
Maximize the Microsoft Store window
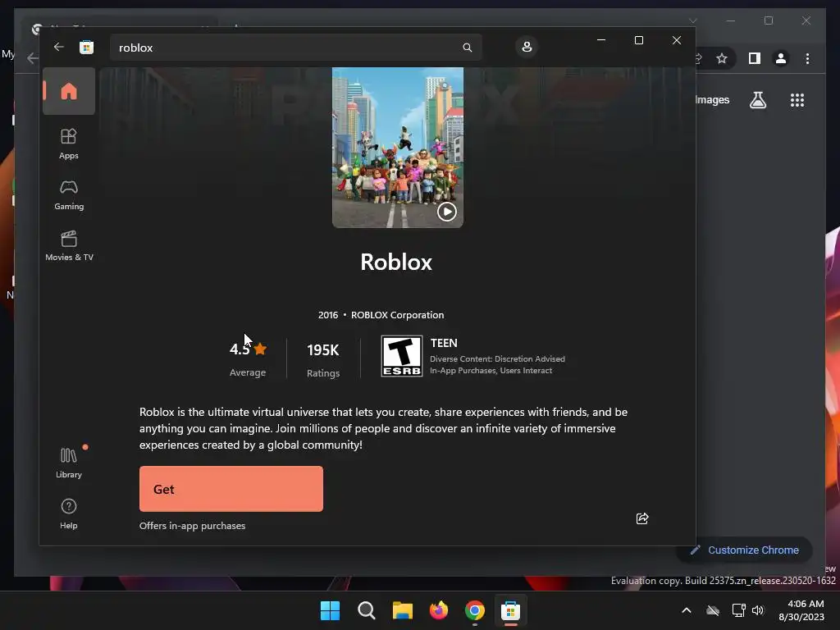[638, 40]
